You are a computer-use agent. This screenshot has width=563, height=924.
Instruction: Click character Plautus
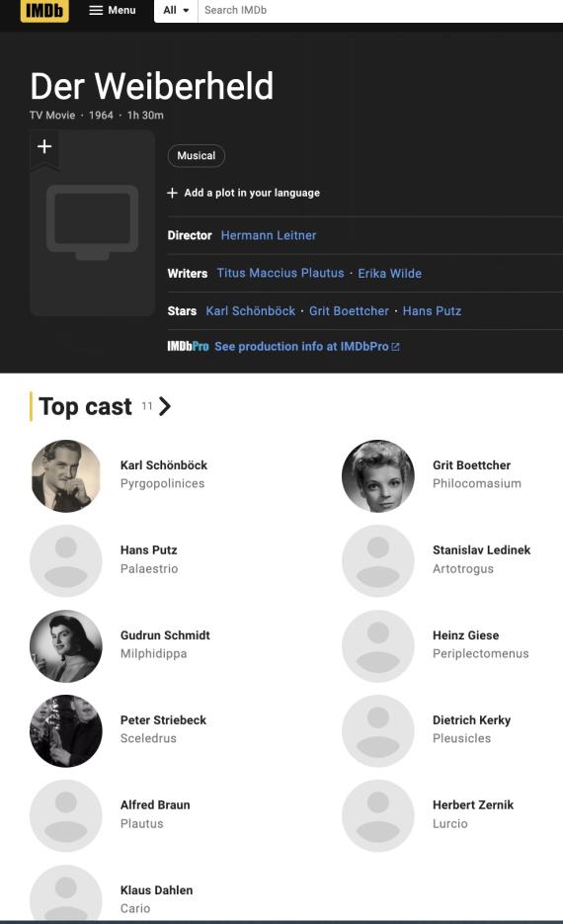pos(142,823)
